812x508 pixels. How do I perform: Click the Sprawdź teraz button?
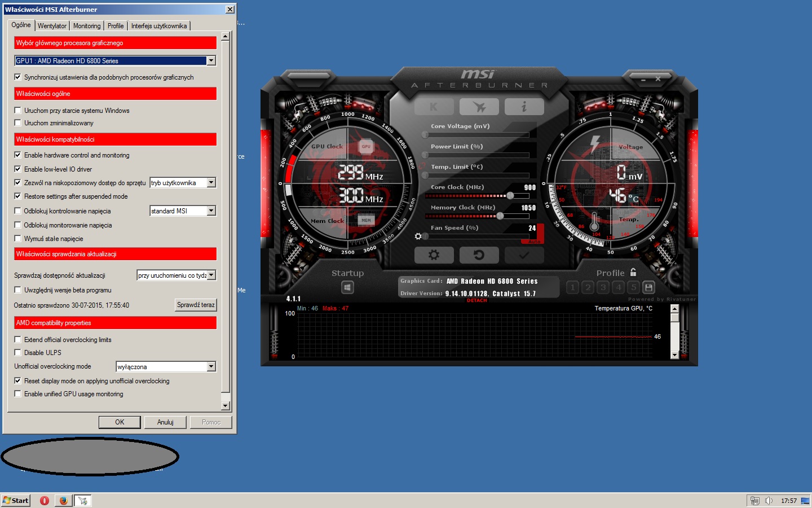[196, 305]
